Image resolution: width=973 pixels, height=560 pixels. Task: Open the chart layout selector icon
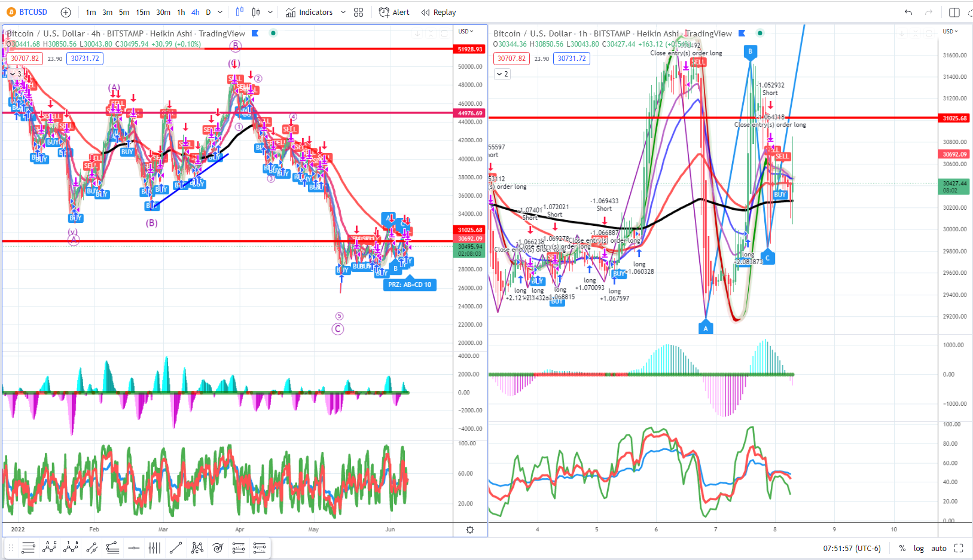point(954,12)
